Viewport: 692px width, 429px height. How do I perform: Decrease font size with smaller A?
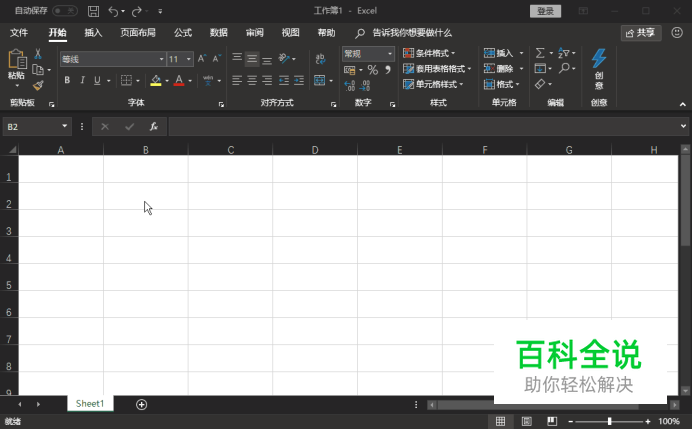coord(216,59)
